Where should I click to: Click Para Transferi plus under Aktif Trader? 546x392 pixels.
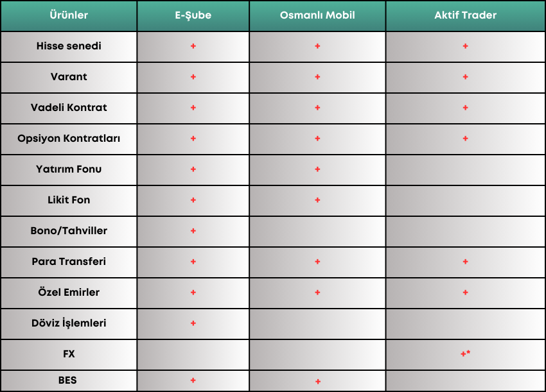pos(465,262)
